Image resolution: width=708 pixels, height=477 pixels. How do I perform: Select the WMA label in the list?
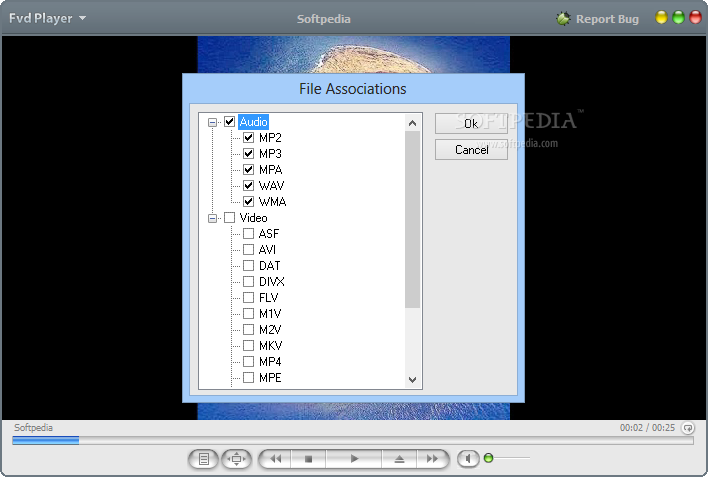pos(272,201)
